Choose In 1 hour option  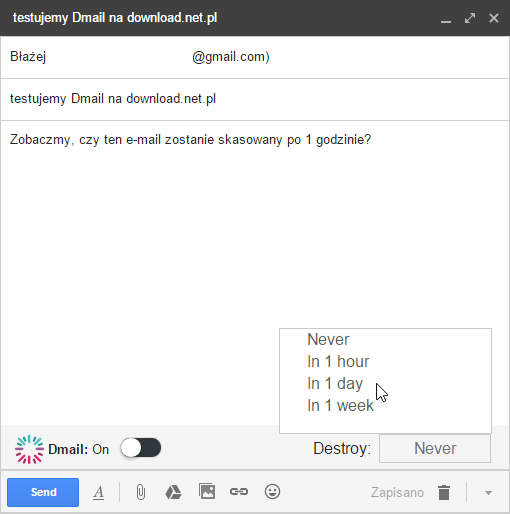point(338,361)
